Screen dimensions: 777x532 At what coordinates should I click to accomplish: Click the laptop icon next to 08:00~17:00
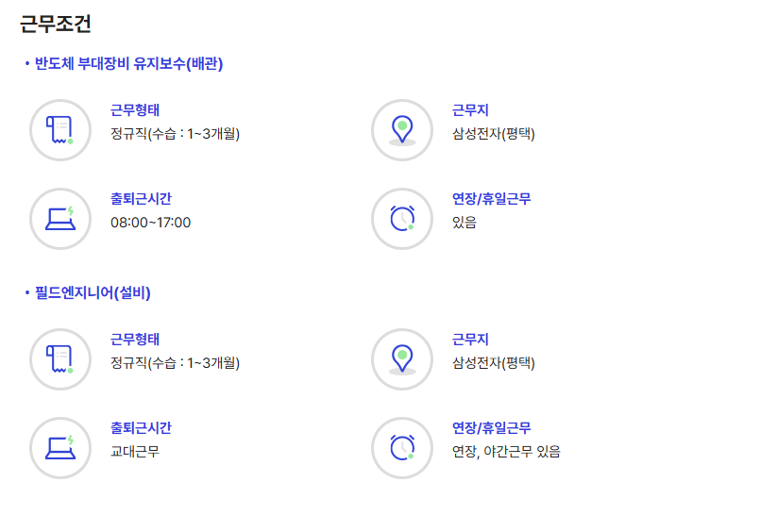pos(60,219)
